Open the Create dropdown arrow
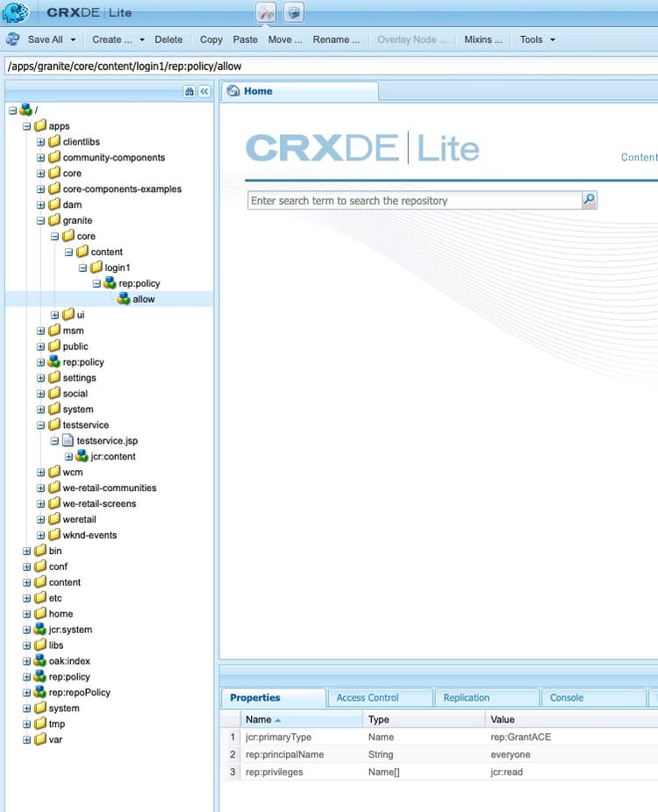This screenshot has height=812, width=658. point(142,39)
